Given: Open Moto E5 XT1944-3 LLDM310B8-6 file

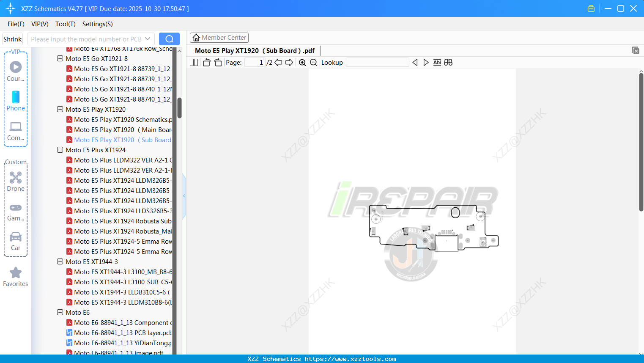Looking at the screenshot, I should point(119,302).
